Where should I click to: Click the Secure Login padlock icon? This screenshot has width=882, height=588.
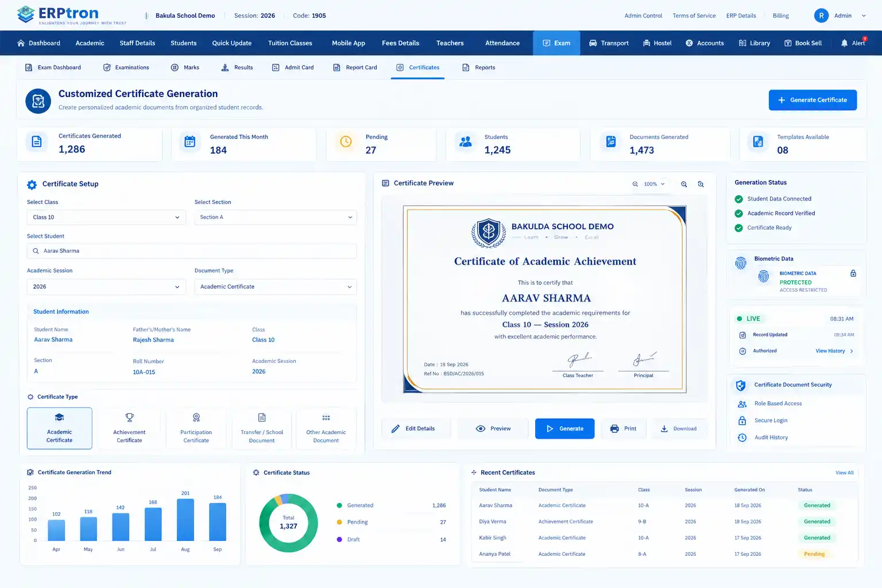[x=742, y=420]
